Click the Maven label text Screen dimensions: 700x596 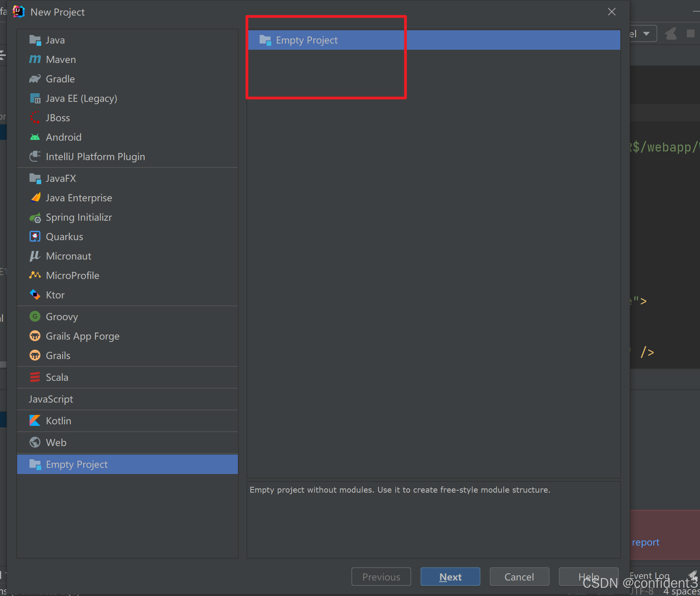pos(61,59)
